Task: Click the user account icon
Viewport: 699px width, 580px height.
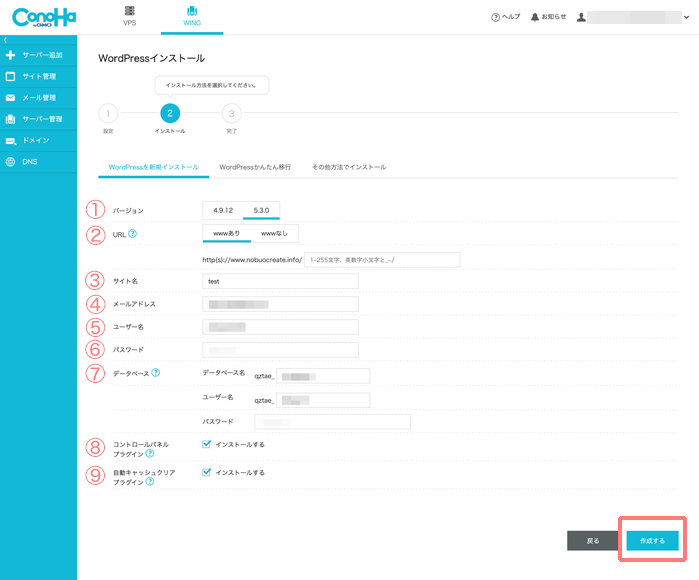Action: [x=581, y=17]
